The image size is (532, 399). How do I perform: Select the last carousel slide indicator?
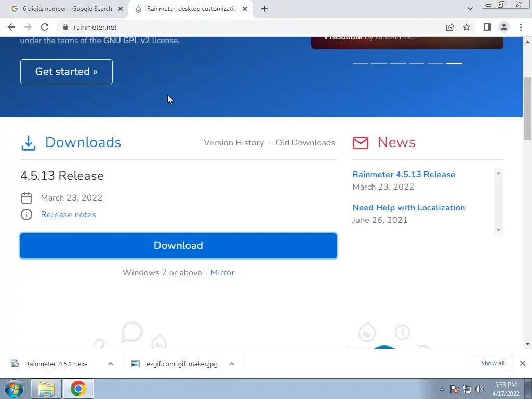tap(454, 63)
